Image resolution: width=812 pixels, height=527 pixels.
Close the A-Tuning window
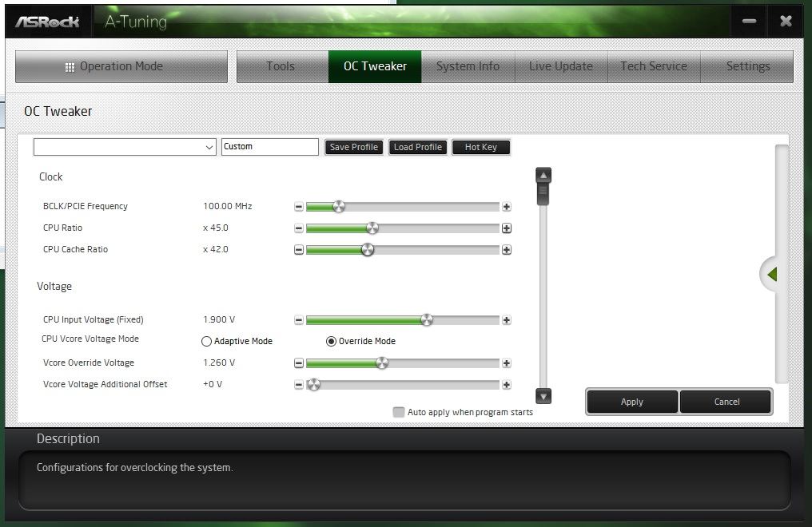click(786, 22)
